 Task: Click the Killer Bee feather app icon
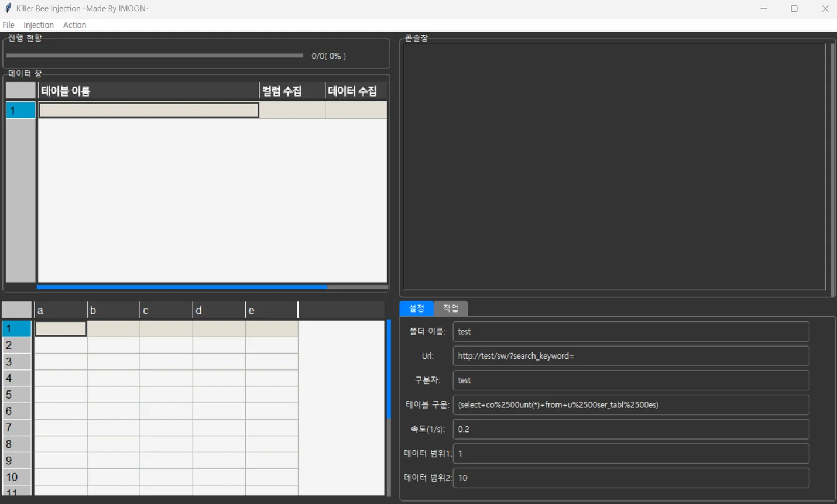[x=8, y=8]
